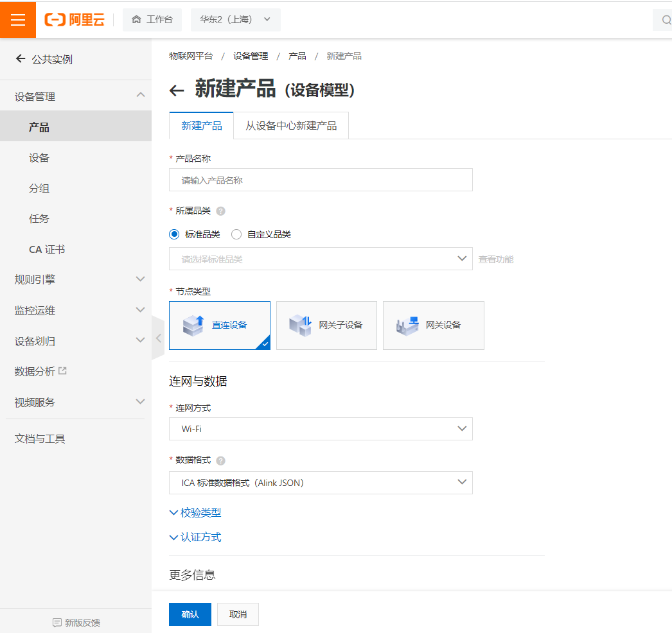Screen dimensions: 672x633
Task: Click the 确认 button
Action: pos(190,614)
